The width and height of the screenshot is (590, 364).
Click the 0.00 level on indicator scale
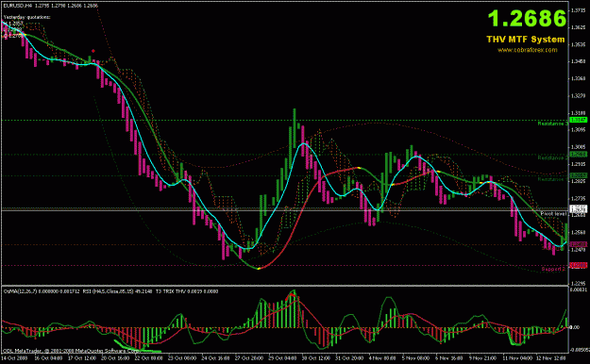tap(575, 327)
